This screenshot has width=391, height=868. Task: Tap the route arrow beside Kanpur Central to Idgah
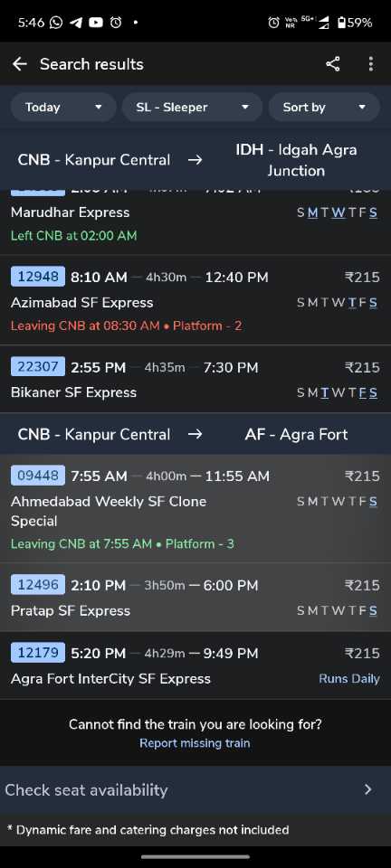click(x=195, y=160)
